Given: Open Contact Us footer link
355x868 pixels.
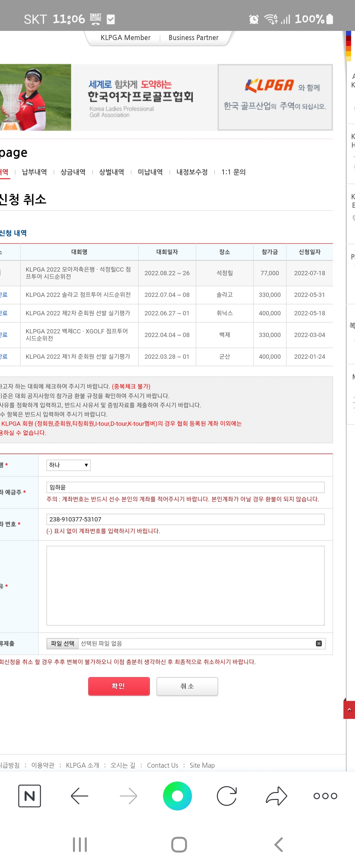Looking at the screenshot, I should 162,765.
